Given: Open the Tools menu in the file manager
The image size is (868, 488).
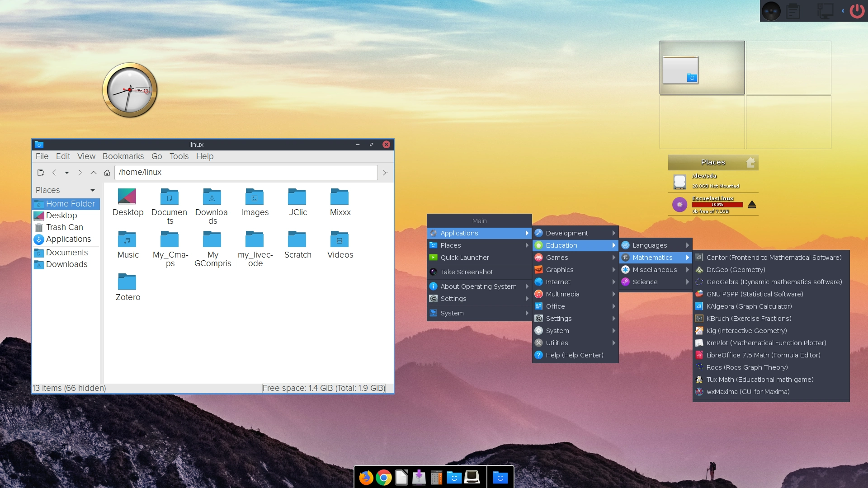Looking at the screenshot, I should click(179, 156).
